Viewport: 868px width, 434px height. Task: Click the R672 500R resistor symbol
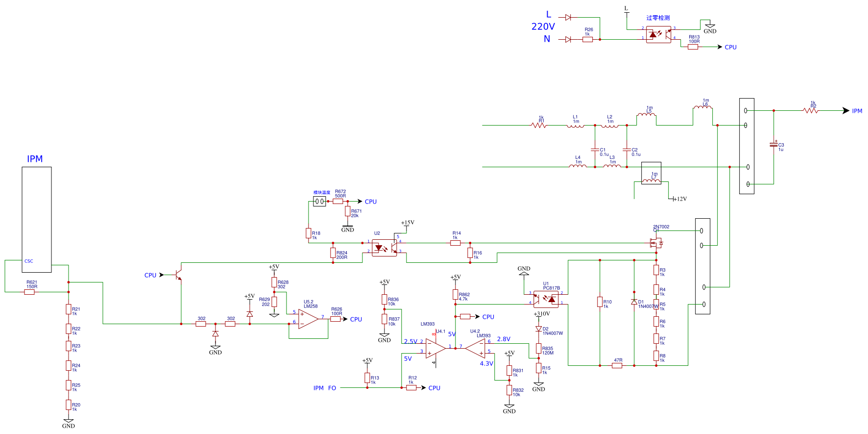click(338, 202)
